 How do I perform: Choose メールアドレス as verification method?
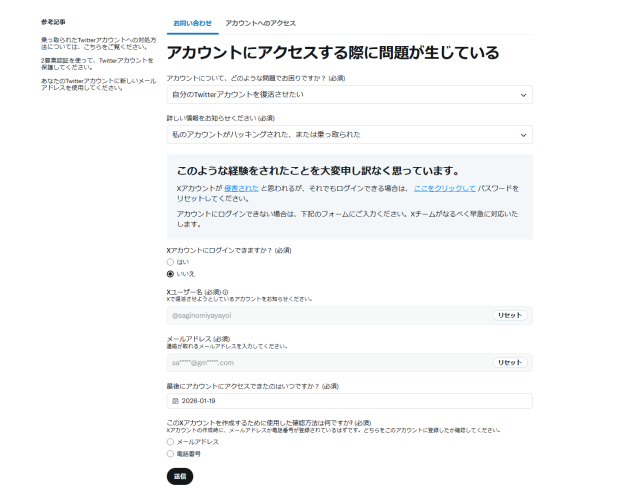click(x=170, y=441)
